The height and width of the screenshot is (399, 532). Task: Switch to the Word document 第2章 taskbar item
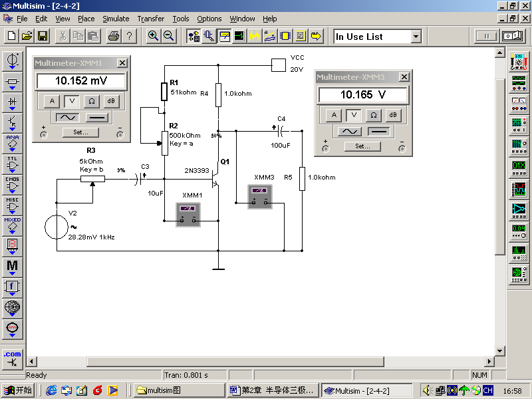(273, 390)
